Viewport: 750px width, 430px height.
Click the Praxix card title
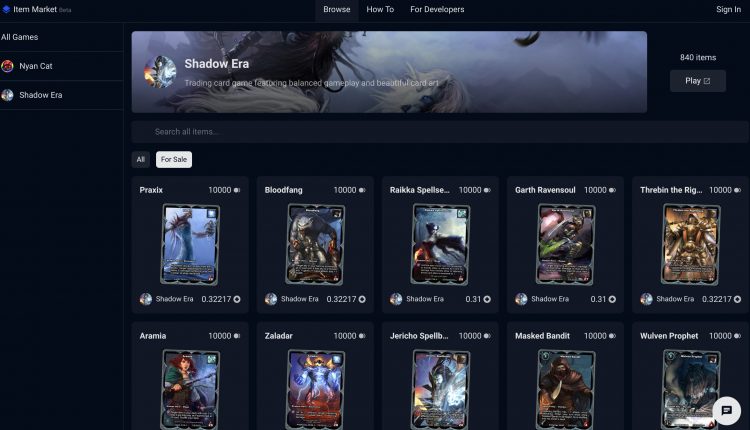pyautogui.click(x=151, y=190)
